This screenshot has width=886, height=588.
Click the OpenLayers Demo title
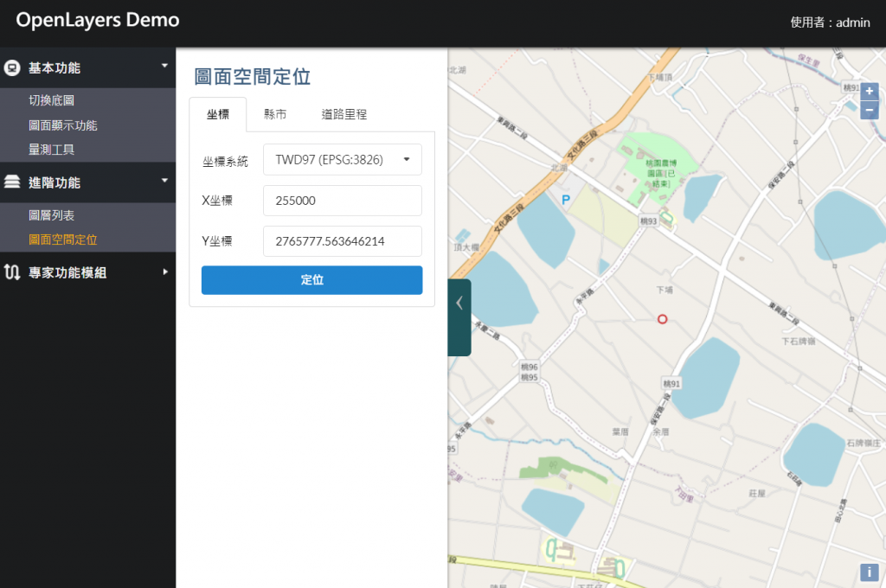[x=98, y=21]
